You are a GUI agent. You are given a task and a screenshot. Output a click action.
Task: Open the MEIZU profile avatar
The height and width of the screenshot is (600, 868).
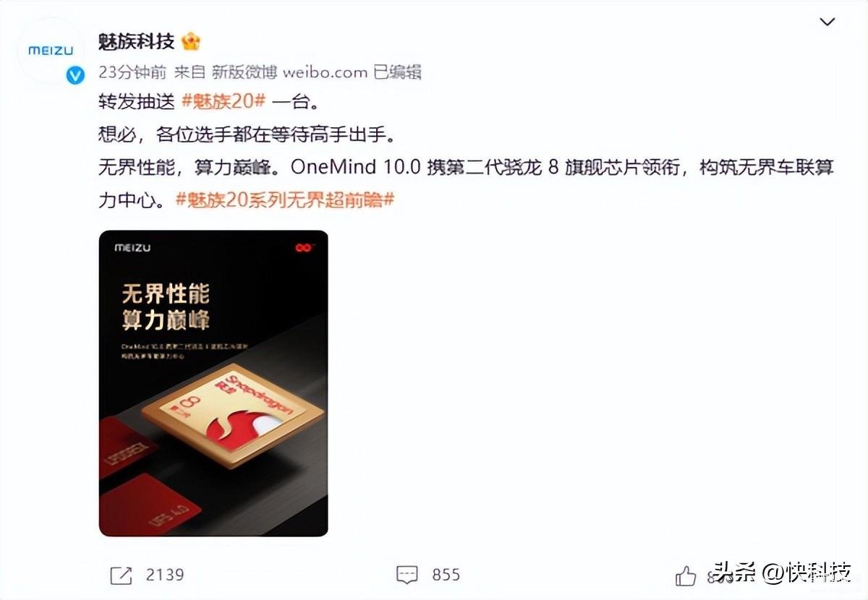[51, 52]
